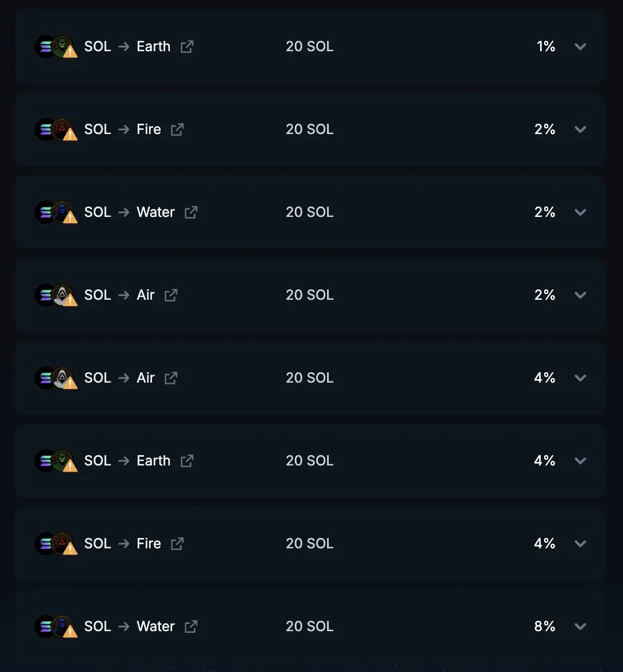Screen dimensions: 623x672
Task: Expand the SOL to Earth 1% order
Action: tap(580, 46)
